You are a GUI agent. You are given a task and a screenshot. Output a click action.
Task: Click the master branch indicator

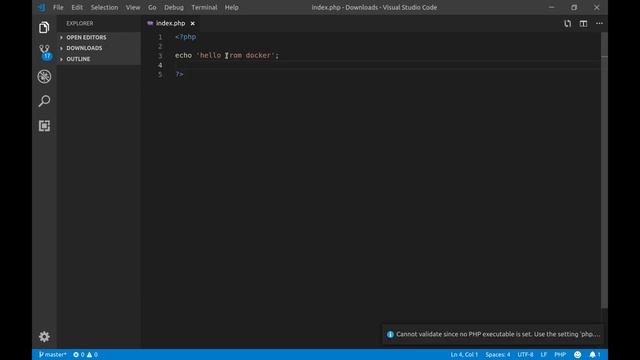(52, 354)
